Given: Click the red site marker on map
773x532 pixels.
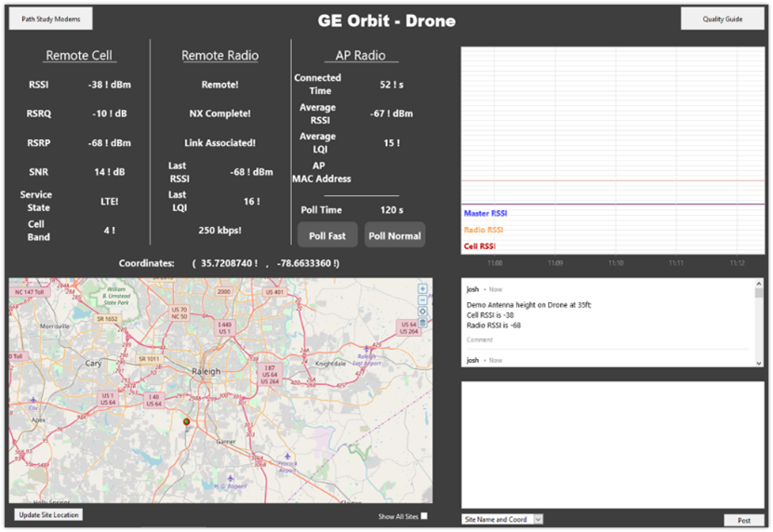Looking at the screenshot, I should click(x=186, y=421).
